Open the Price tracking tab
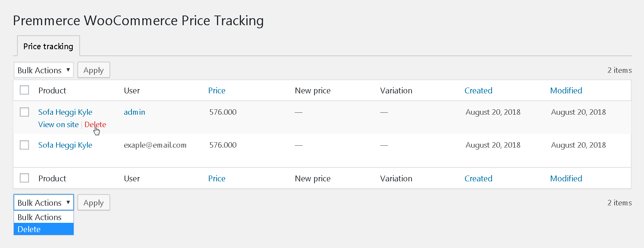This screenshot has width=644, height=248. click(48, 46)
